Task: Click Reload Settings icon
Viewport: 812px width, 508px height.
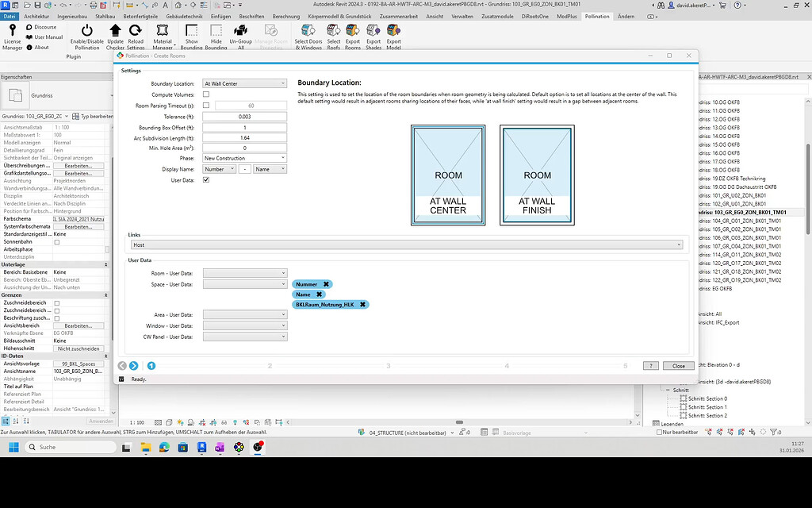Action: (136, 31)
